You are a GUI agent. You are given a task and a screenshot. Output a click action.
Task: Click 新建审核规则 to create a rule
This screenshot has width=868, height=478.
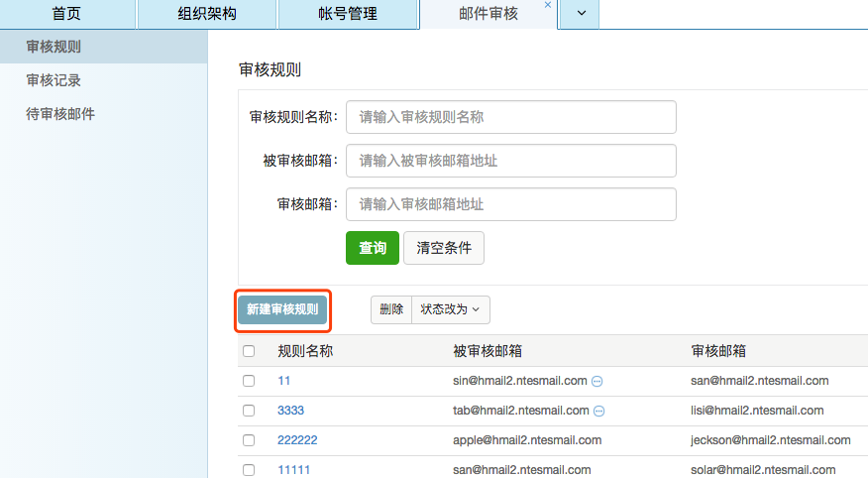point(282,309)
